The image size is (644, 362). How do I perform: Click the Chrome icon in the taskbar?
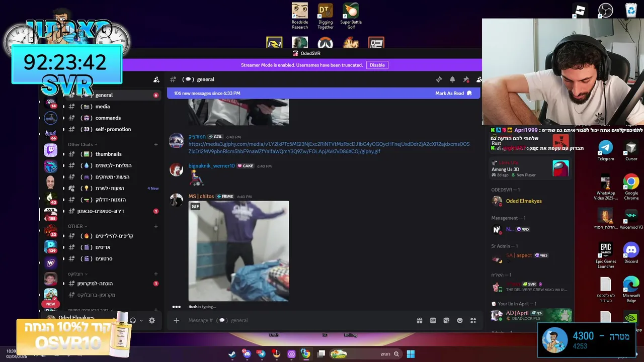(x=306, y=354)
